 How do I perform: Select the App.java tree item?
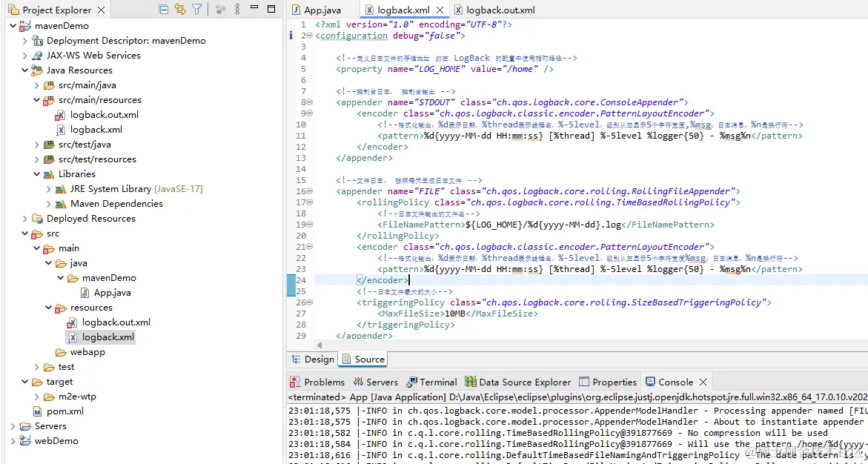point(112,293)
